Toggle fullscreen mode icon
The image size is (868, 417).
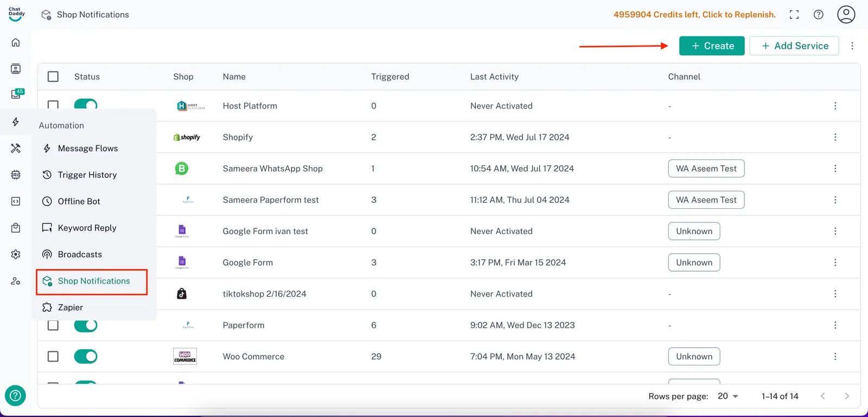point(794,15)
